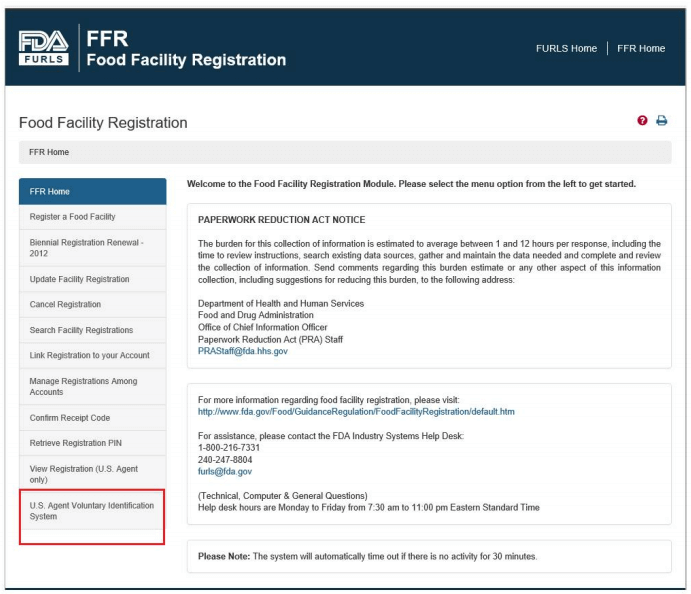Select Confirm Receipt Code option
The height and width of the screenshot is (594, 691).
pos(93,418)
